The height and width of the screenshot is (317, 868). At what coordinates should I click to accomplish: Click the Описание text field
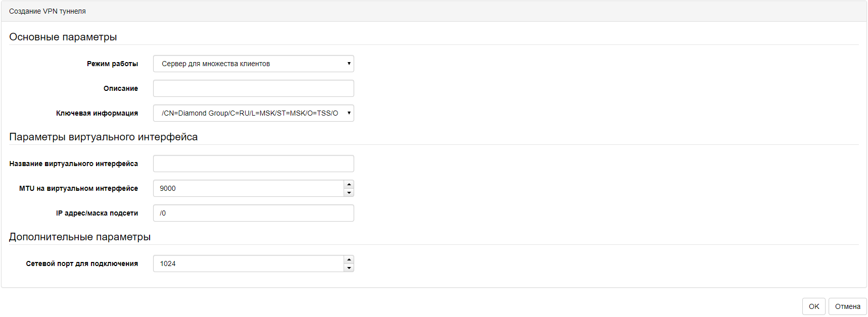[x=253, y=88]
